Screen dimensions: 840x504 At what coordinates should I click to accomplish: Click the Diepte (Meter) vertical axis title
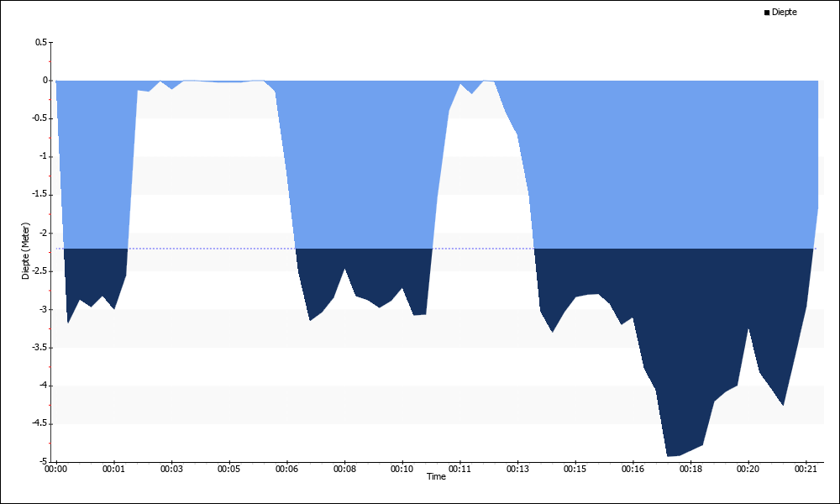[x=26, y=250]
